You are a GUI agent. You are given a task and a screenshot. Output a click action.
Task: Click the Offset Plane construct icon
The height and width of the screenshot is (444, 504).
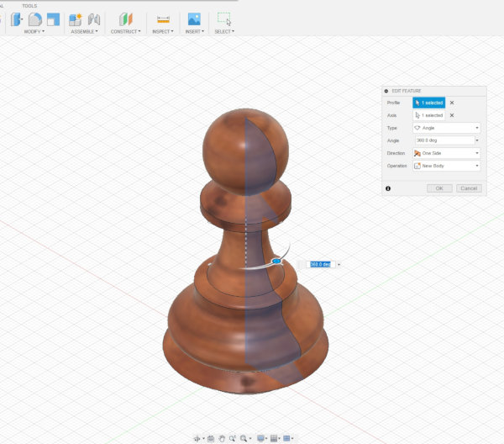[x=125, y=18]
